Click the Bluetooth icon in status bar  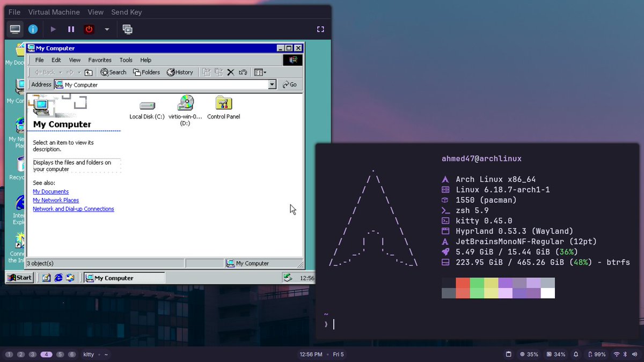[x=625, y=354]
